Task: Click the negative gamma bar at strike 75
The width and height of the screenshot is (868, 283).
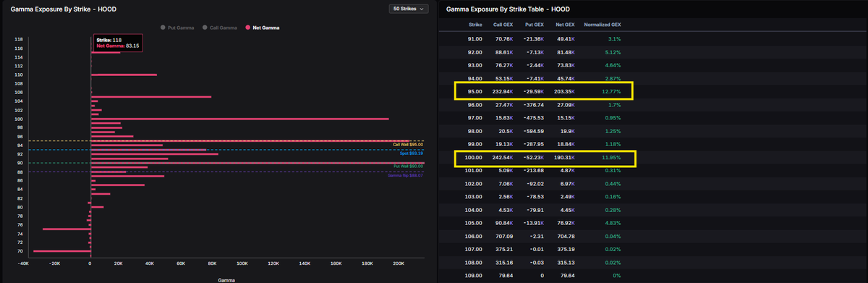Action: pyautogui.click(x=66, y=229)
